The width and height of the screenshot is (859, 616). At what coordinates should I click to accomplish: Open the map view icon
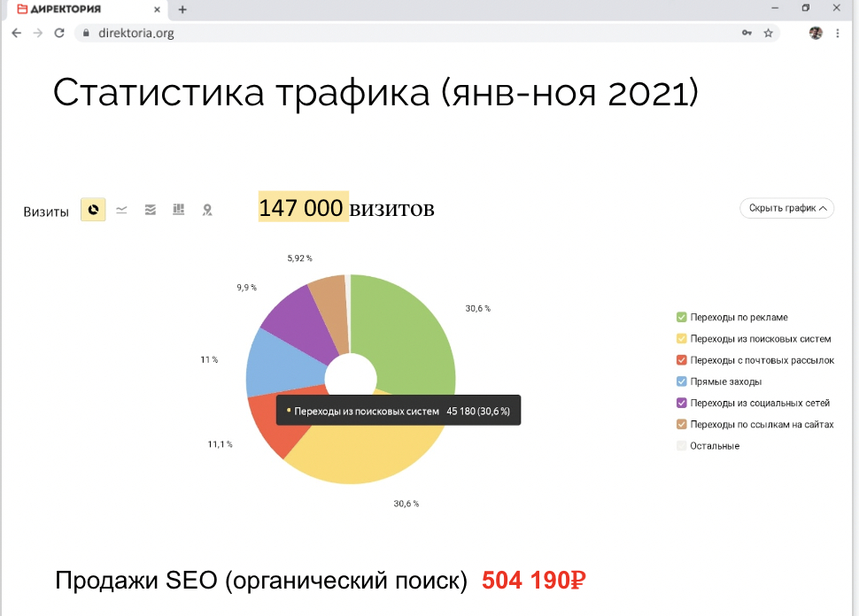coord(207,210)
